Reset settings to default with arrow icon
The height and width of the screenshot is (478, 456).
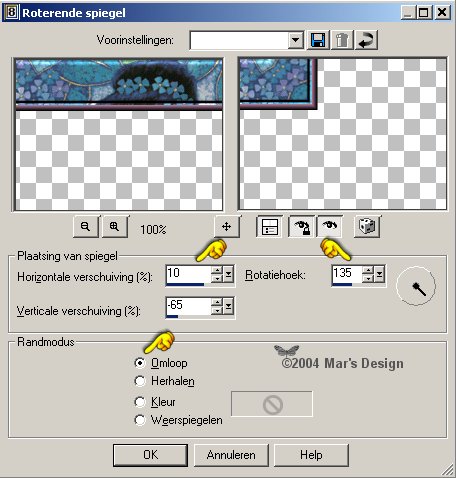coord(366,40)
